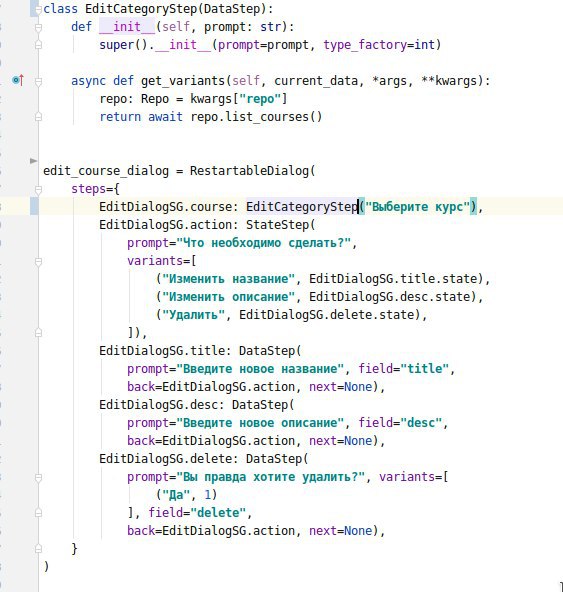Click fold end marker at closing brace }
This screenshot has height=592, width=563.
click(x=38, y=549)
